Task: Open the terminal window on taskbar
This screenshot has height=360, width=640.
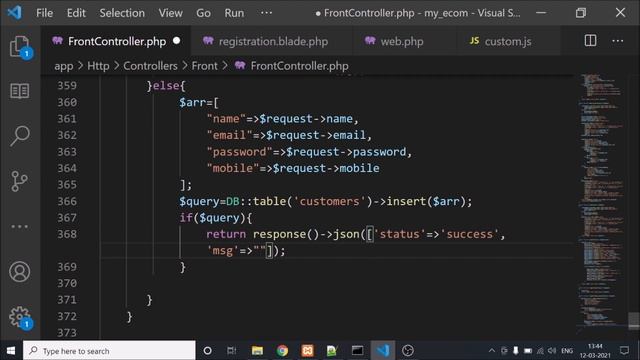Action: 357,351
